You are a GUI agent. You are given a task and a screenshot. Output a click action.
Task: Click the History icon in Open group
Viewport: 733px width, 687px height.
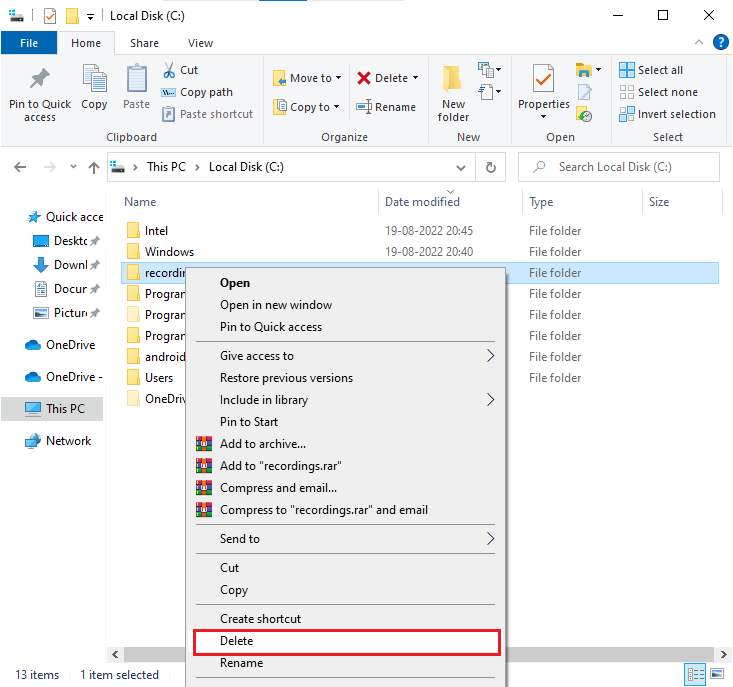click(x=584, y=114)
